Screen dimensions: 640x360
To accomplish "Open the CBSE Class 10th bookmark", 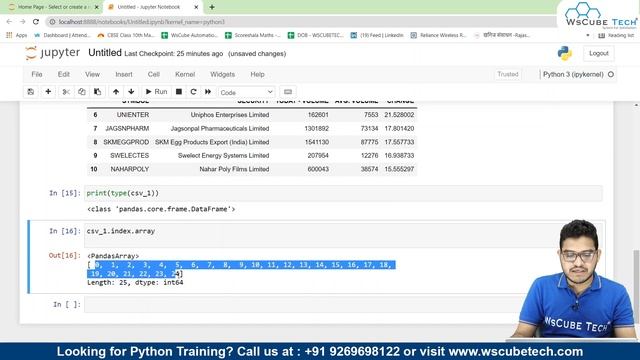I will coord(126,35).
